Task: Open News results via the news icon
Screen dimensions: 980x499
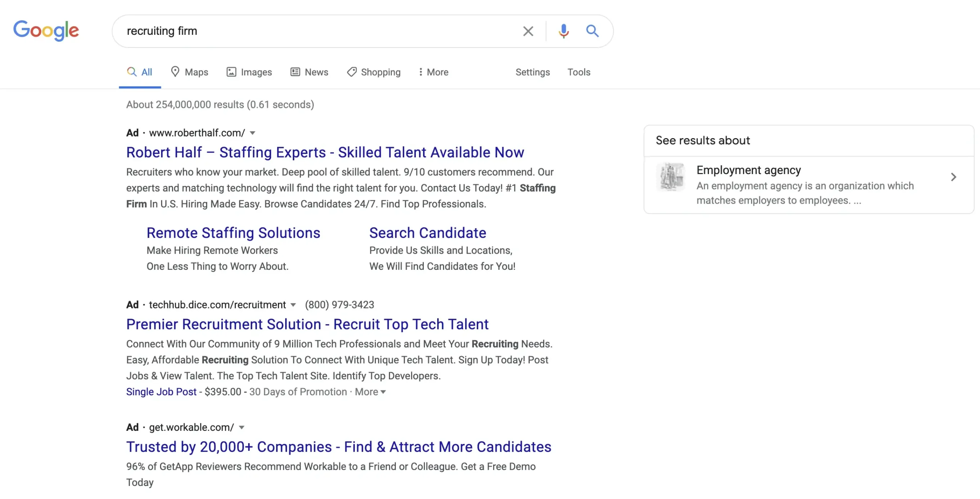Action: [x=295, y=72]
